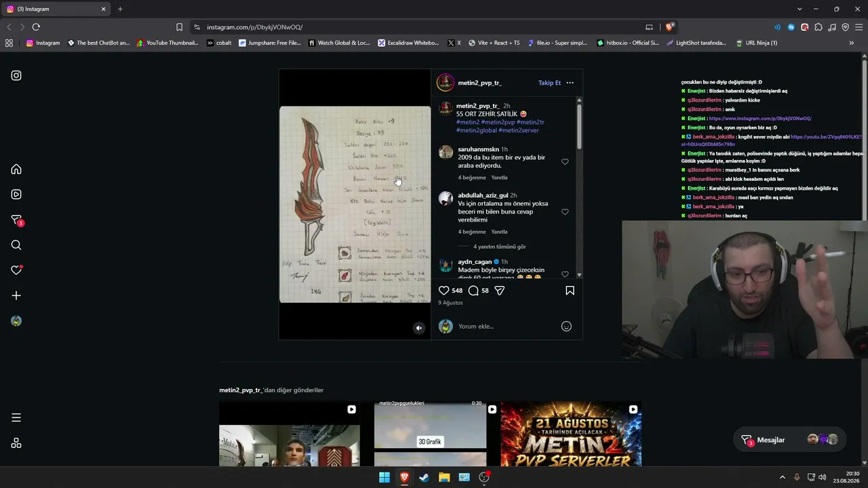The width and height of the screenshot is (868, 488).
Task: Open Instagram bookmark in bookmarks bar
Action: tap(43, 43)
